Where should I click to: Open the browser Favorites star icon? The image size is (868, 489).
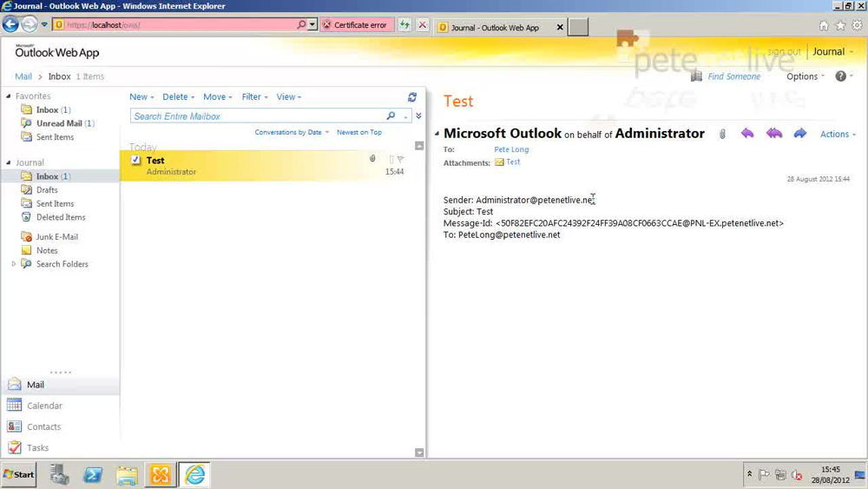(x=840, y=25)
